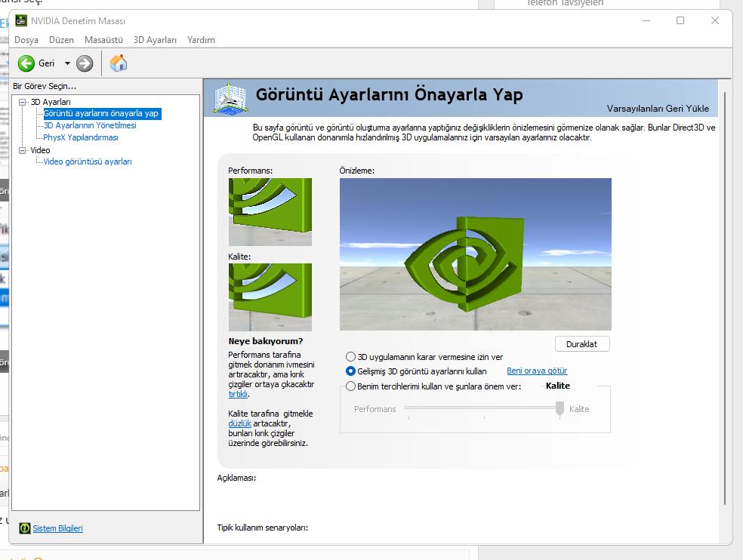This screenshot has height=560, width=743.
Task: Click the Duraklat button
Action: (x=582, y=344)
